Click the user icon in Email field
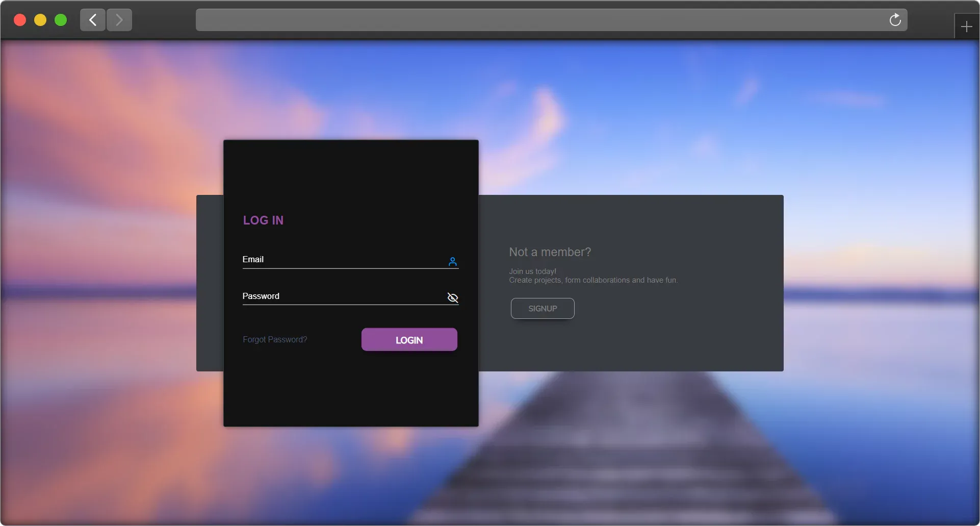Screen dimensions: 980x526 point(452,262)
